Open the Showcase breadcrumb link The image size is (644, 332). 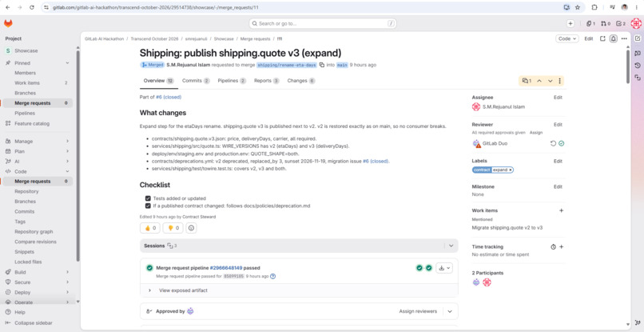coord(224,38)
